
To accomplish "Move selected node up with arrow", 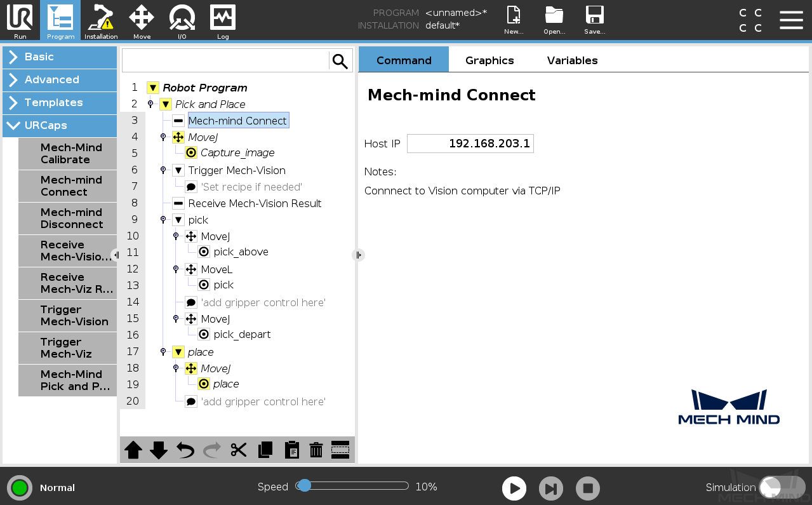I will [133, 450].
